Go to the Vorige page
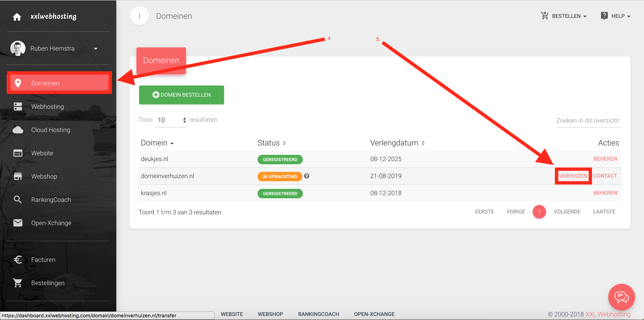644x320 pixels. [x=515, y=212]
